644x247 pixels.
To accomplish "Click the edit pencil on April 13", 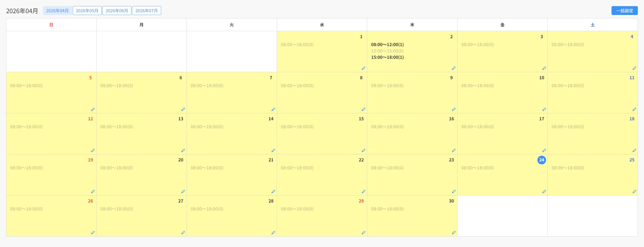I will coord(183,150).
